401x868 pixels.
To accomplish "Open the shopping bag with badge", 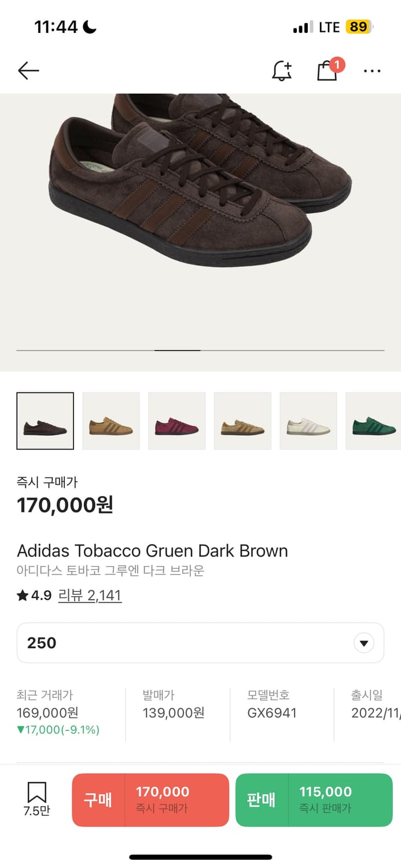I will [329, 69].
